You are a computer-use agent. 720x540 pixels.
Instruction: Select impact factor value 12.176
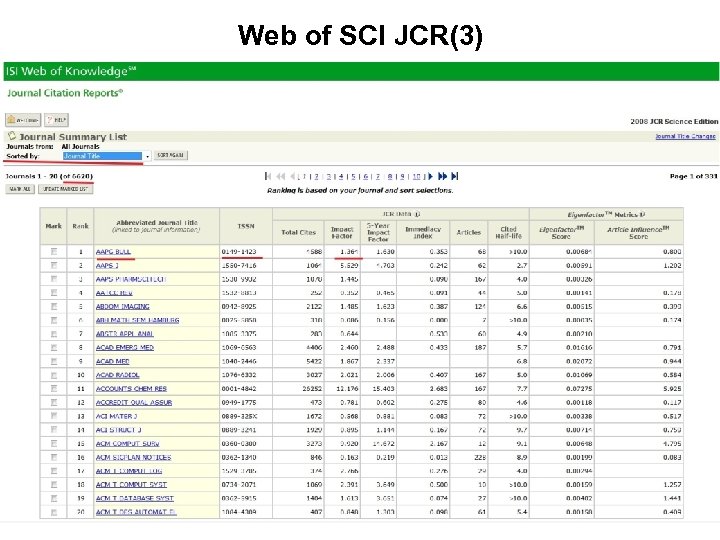coord(348,388)
